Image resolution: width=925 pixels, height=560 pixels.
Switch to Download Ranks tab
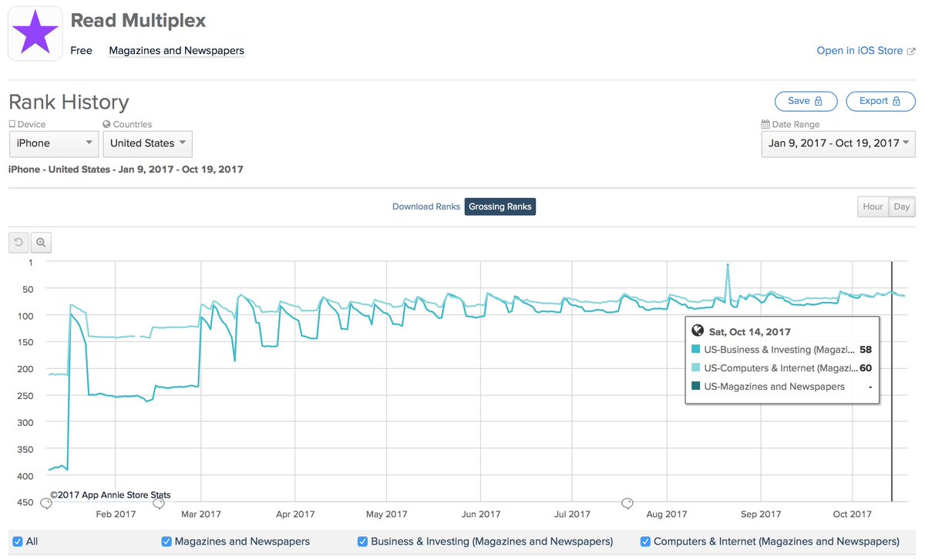[x=425, y=206]
